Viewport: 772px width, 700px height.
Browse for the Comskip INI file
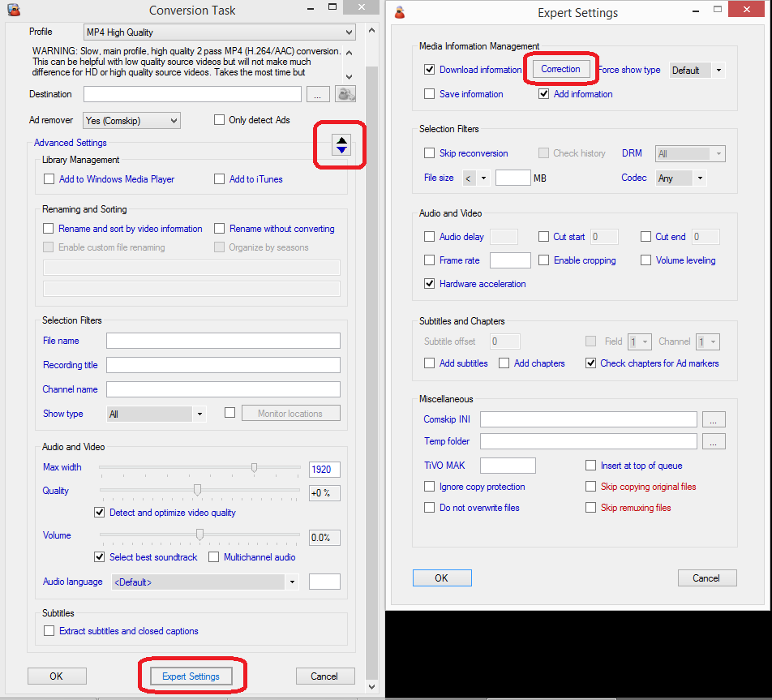714,419
